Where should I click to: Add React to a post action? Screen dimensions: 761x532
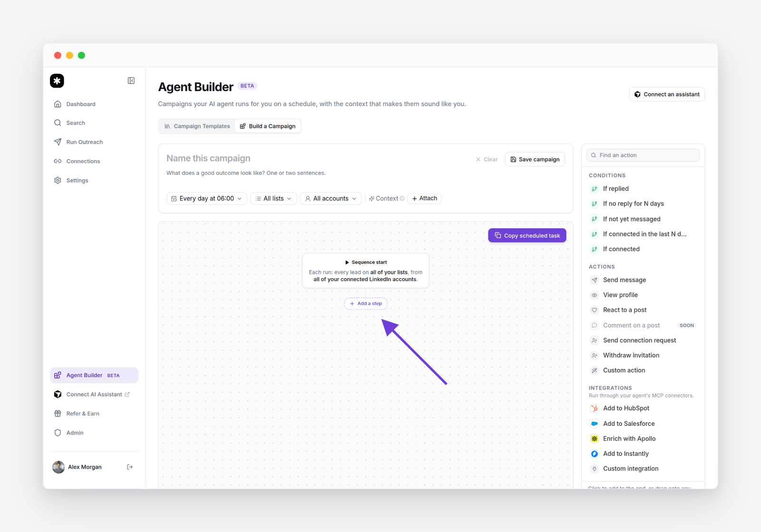click(643, 310)
